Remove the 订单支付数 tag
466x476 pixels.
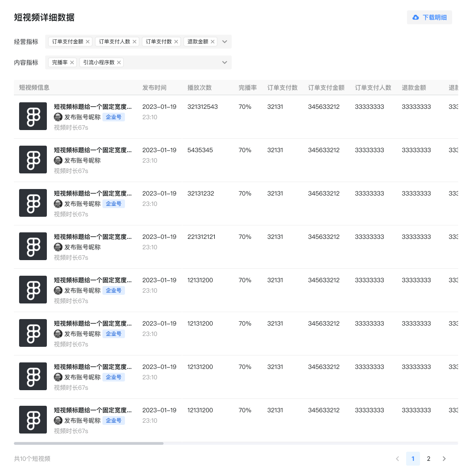pyautogui.click(x=176, y=42)
